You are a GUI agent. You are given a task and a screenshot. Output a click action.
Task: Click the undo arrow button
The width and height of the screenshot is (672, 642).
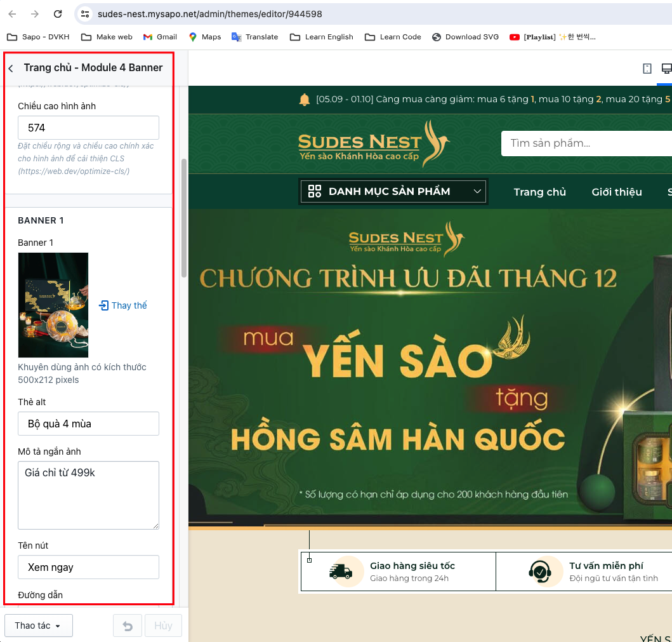point(128,626)
